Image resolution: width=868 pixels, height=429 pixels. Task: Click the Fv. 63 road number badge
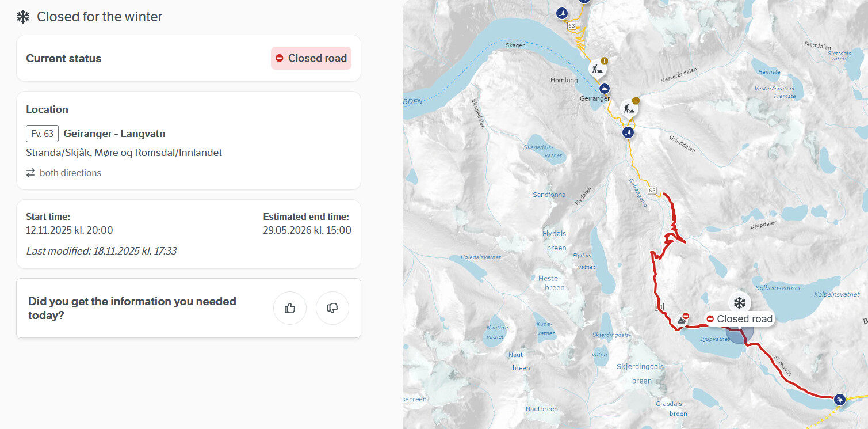(x=42, y=134)
